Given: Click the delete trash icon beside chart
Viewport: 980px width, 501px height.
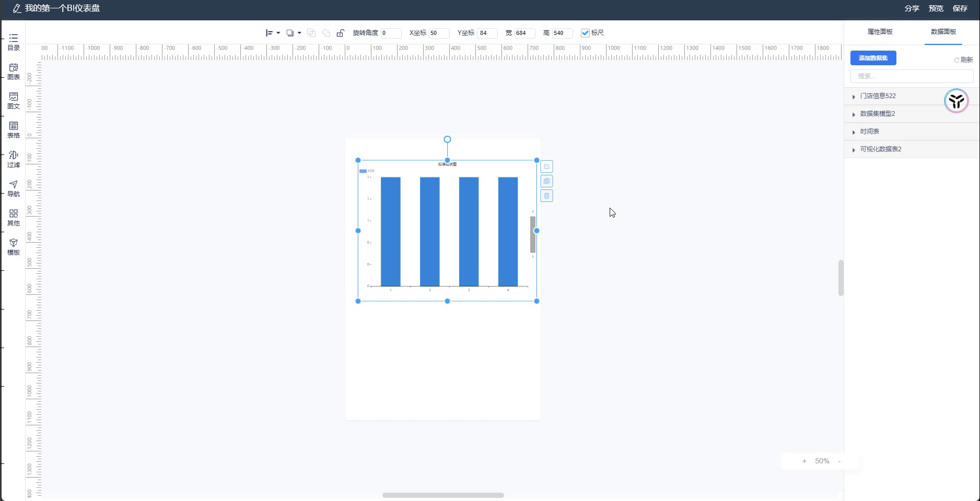Looking at the screenshot, I should pyautogui.click(x=546, y=196).
